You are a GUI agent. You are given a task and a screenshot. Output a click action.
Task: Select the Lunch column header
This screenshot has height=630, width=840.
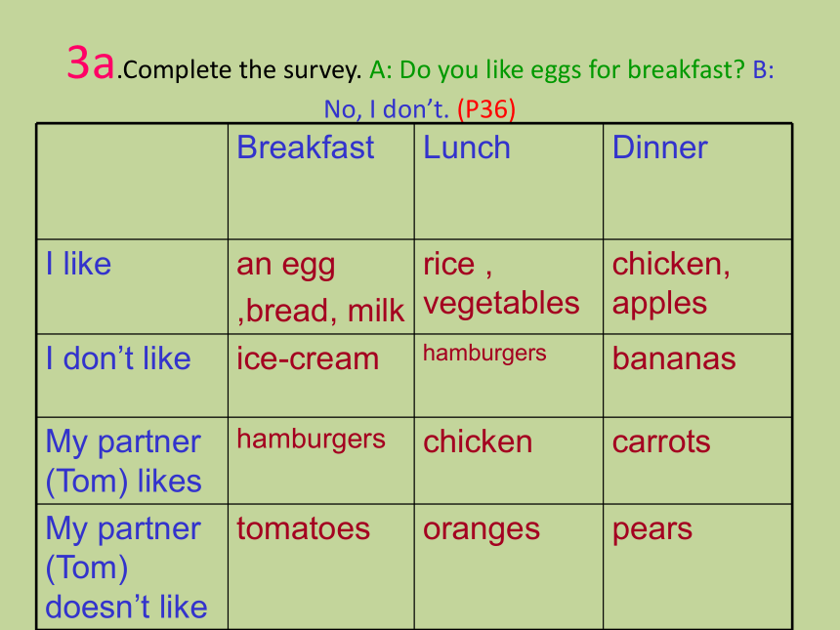point(467,147)
